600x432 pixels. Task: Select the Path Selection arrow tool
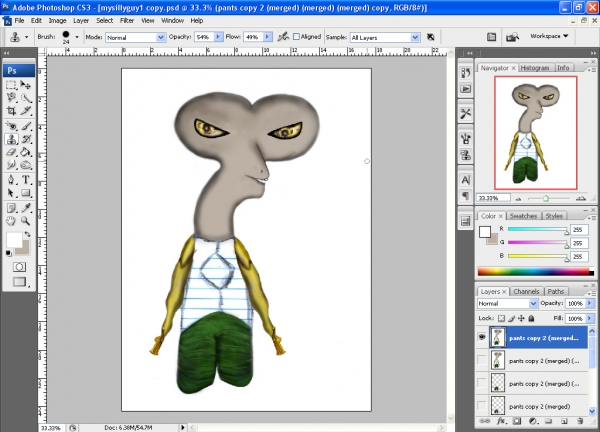[11, 193]
